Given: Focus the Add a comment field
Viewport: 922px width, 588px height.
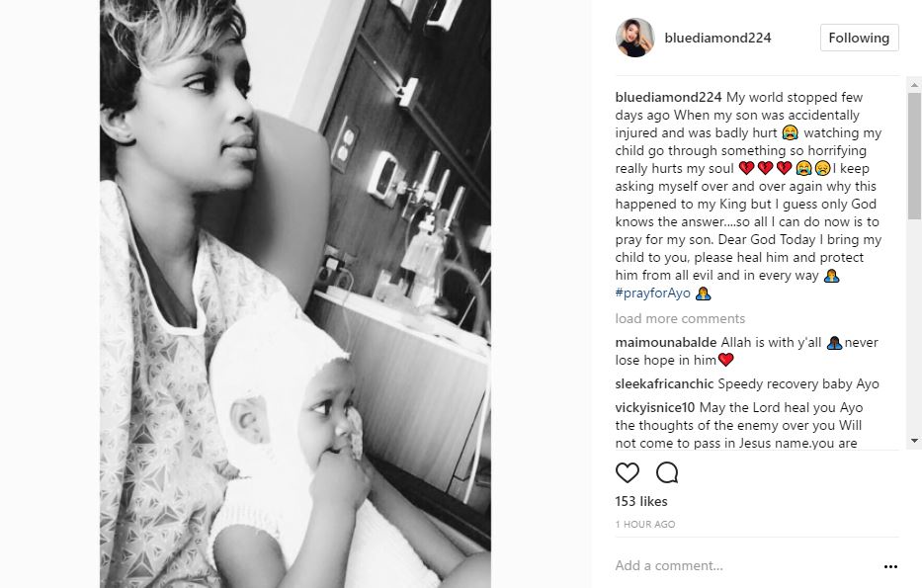Looking at the screenshot, I should [747, 565].
